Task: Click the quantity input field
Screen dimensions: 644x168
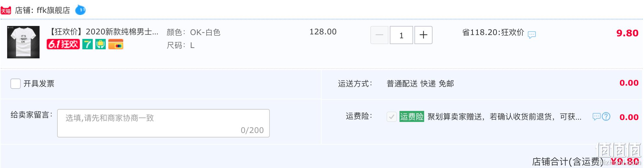Action: pyautogui.click(x=401, y=35)
